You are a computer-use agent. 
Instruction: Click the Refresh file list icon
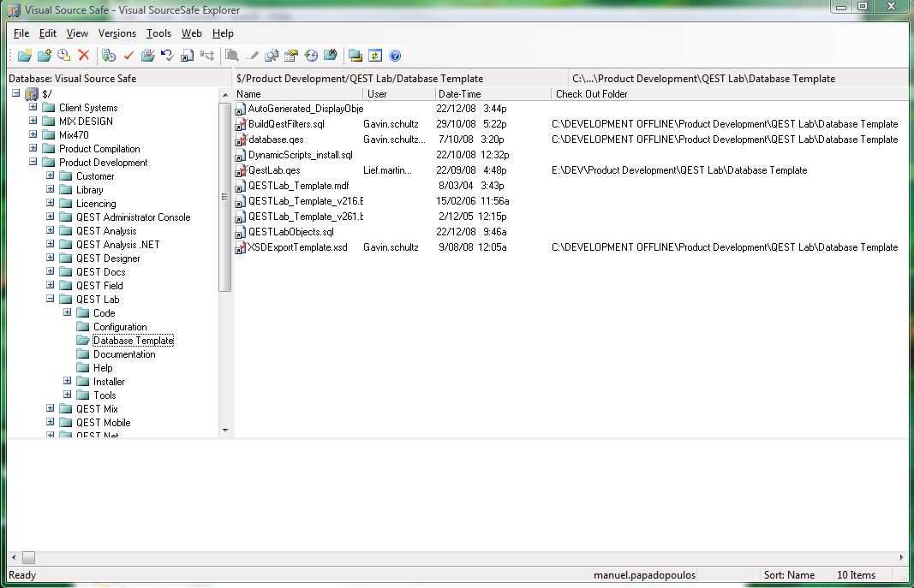point(375,56)
